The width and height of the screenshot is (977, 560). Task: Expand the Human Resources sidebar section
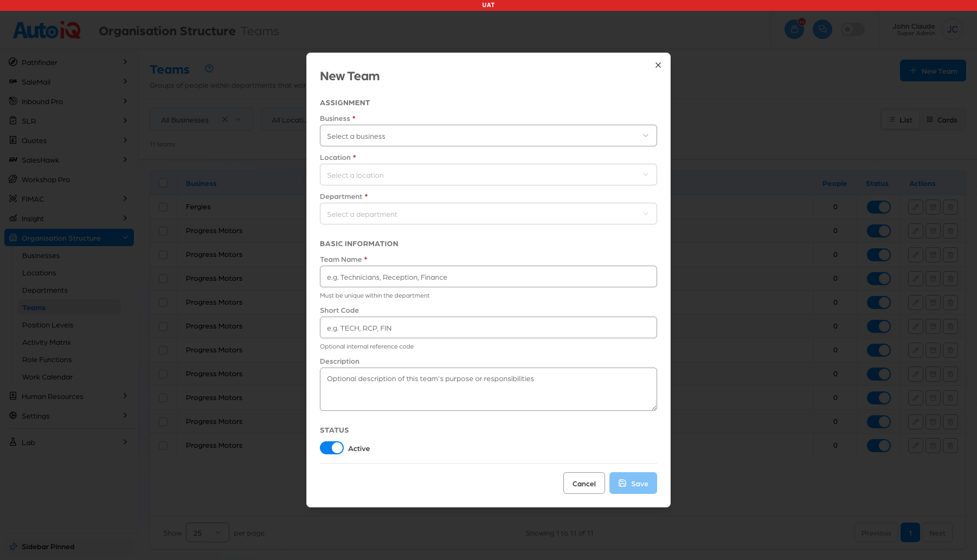69,396
